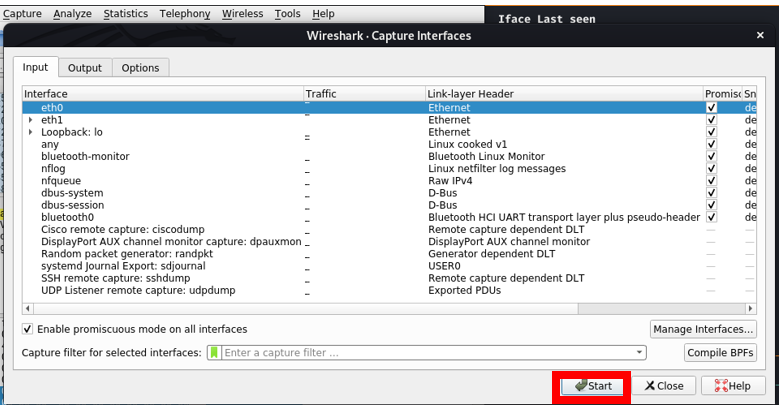Sort by the Interface column header
This screenshot has width=779, height=405.
point(163,94)
